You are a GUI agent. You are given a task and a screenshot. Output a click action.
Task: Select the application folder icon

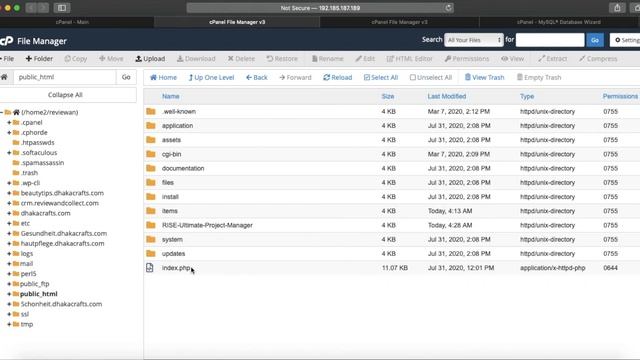151,125
